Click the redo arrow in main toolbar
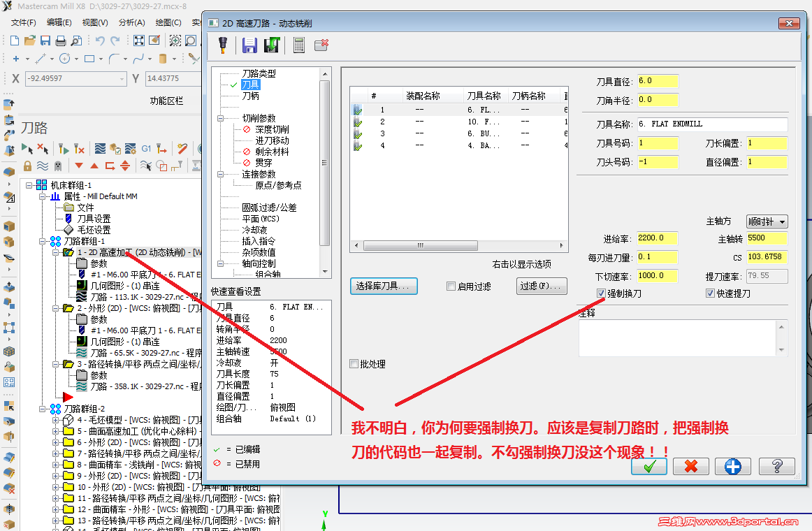Image resolution: width=812 pixels, height=531 pixels. [115, 41]
